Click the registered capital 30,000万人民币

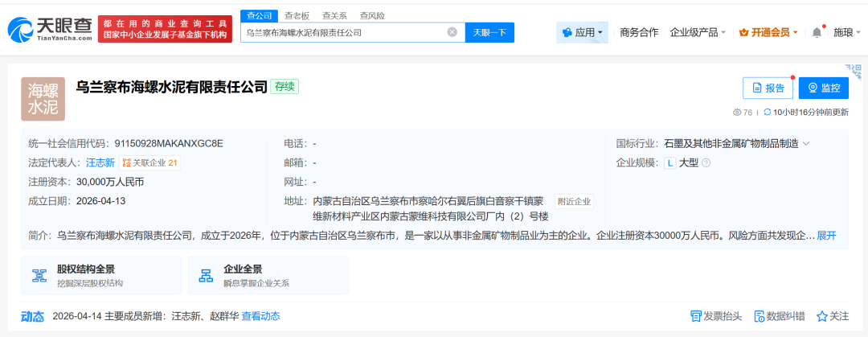click(x=111, y=182)
